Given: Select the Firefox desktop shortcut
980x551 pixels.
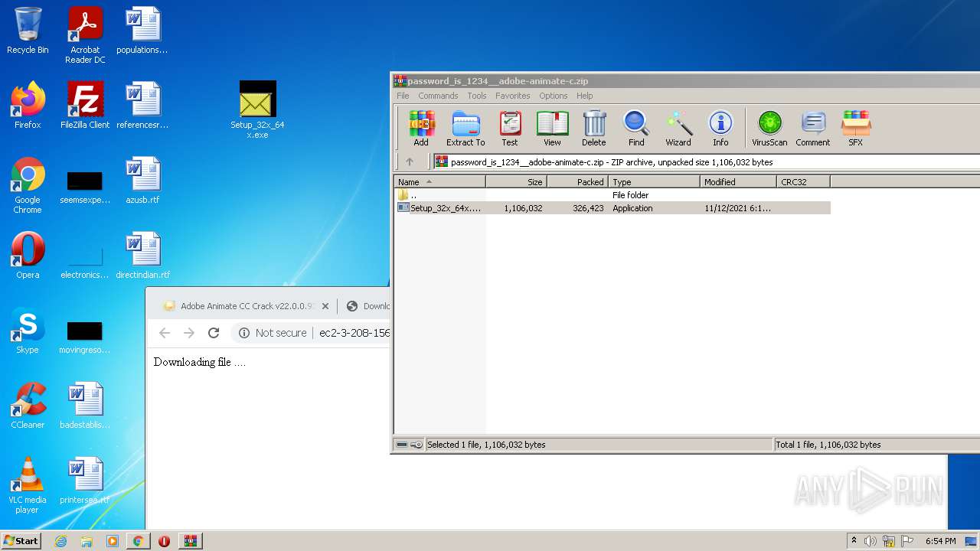Looking at the screenshot, I should tap(28, 106).
